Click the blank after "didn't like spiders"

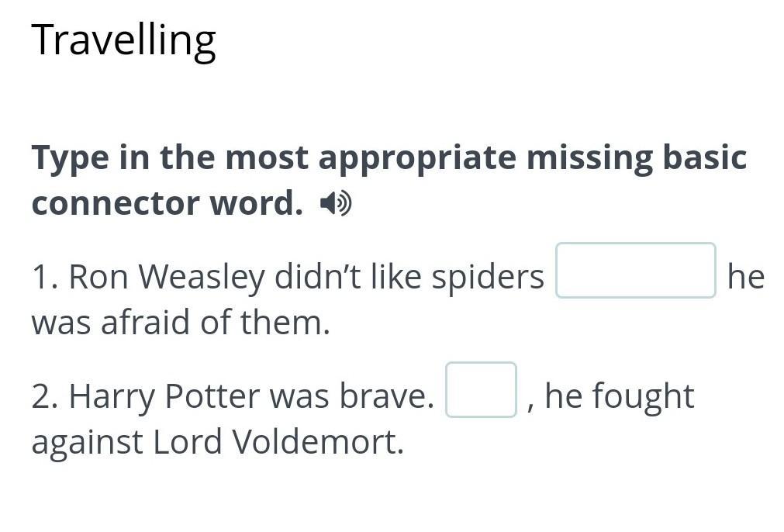[x=635, y=271]
